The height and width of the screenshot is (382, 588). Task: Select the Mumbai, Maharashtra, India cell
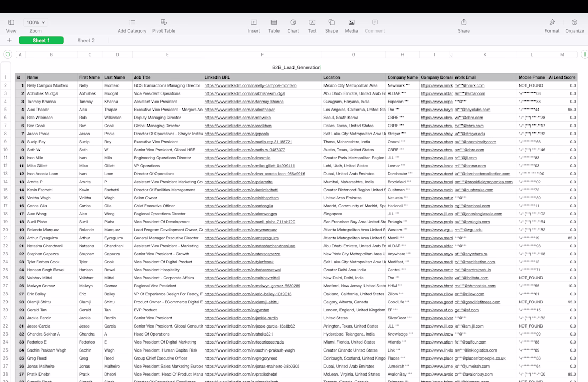click(x=354, y=182)
